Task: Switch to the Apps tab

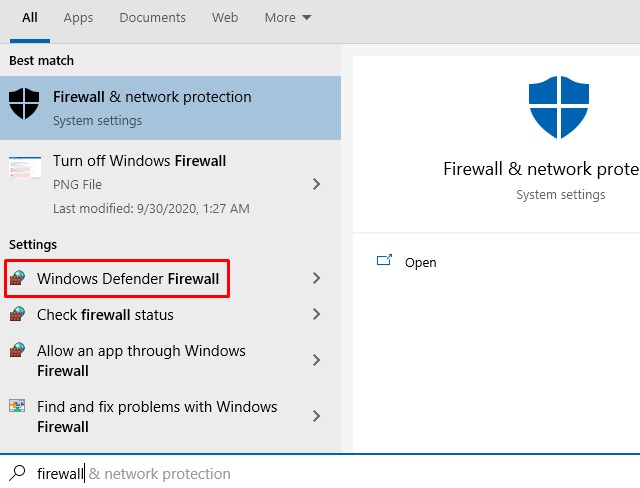Action: (x=78, y=18)
